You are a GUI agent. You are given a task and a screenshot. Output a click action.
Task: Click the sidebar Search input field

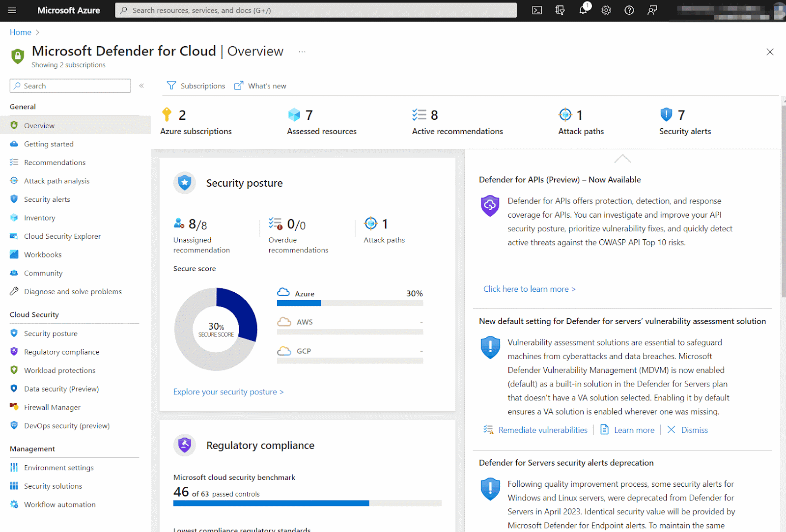[x=70, y=85]
